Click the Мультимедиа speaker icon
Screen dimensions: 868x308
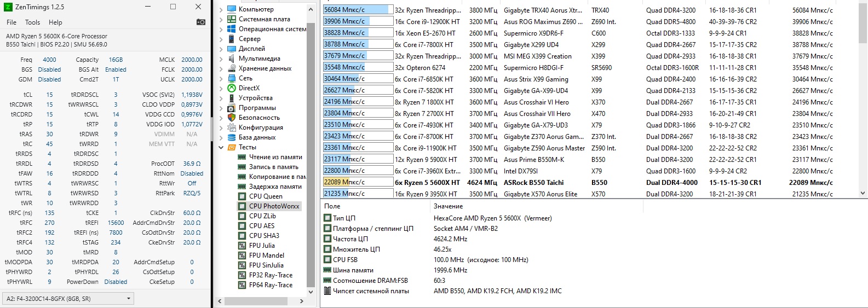point(232,59)
